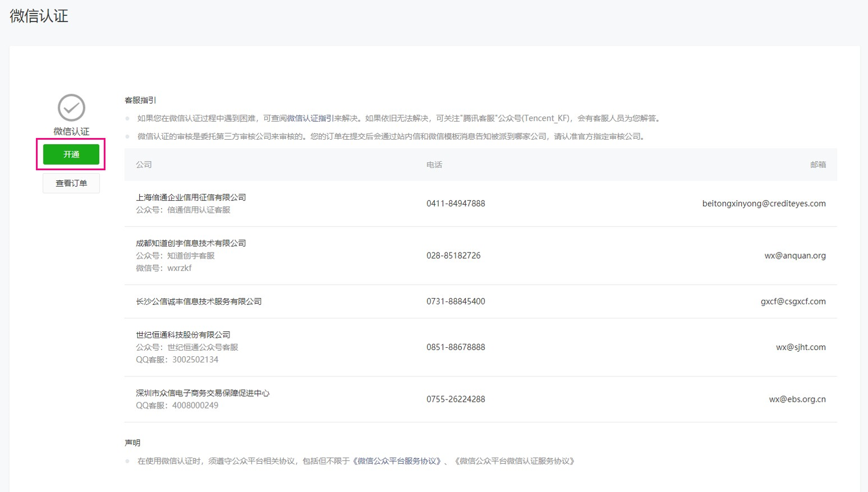Select email gxcf@csgxcf.com
Screen dimensions: 868x492
point(793,302)
